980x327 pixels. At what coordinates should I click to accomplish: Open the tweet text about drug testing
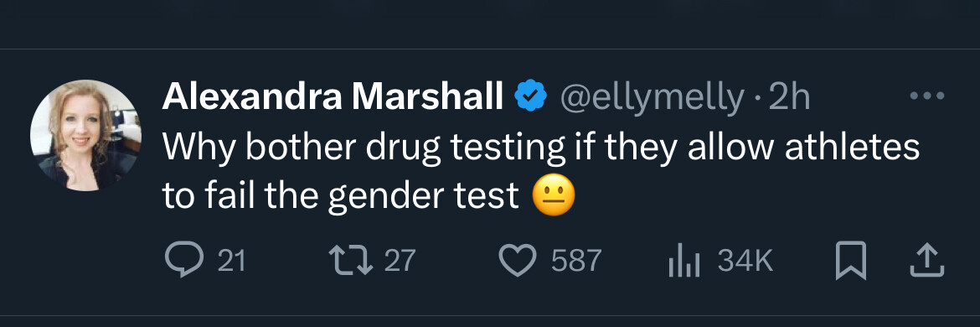point(541,172)
